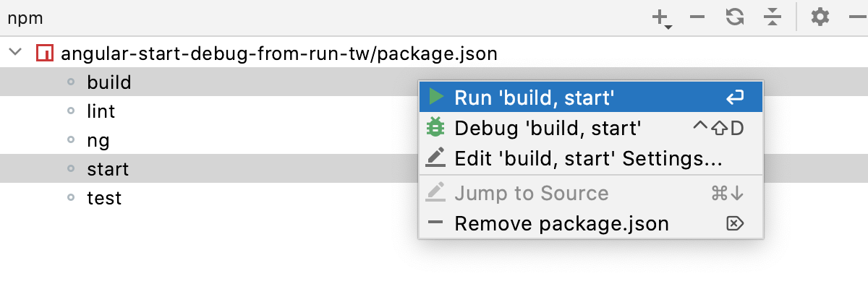Click the pencil Edit Settings icon
868x289 pixels.
(435, 158)
